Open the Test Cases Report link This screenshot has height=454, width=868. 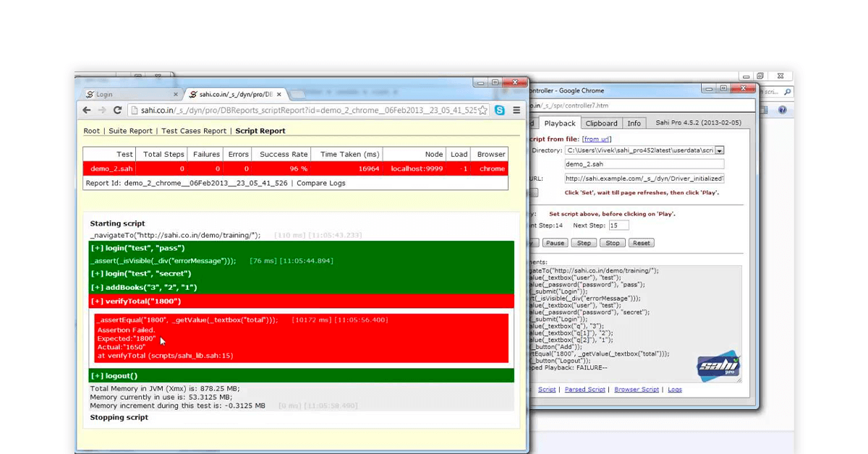(x=194, y=131)
